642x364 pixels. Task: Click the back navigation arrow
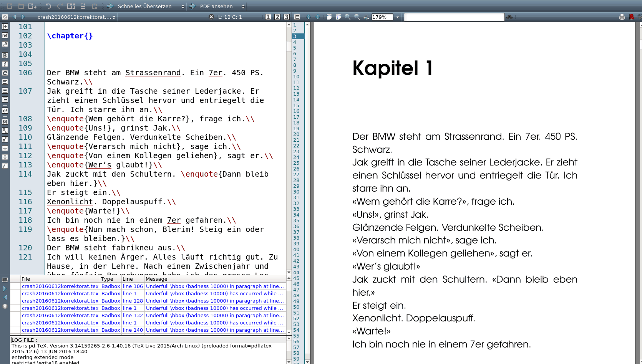click(15, 17)
